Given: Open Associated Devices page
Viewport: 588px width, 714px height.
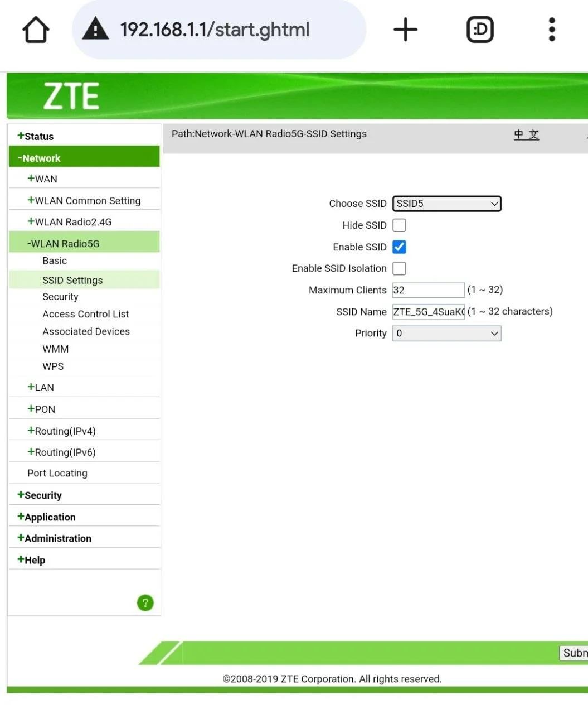Looking at the screenshot, I should pyautogui.click(x=86, y=331).
